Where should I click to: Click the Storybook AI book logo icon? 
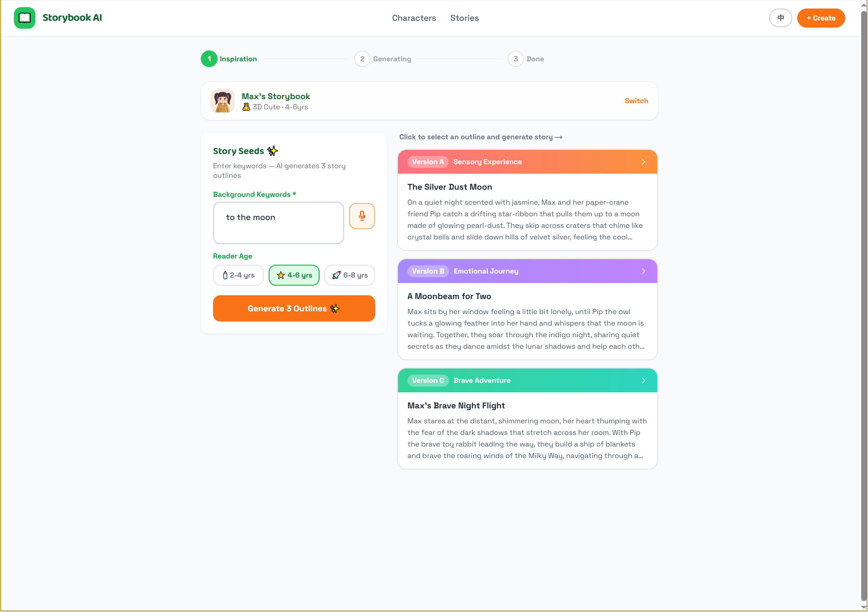pos(25,18)
